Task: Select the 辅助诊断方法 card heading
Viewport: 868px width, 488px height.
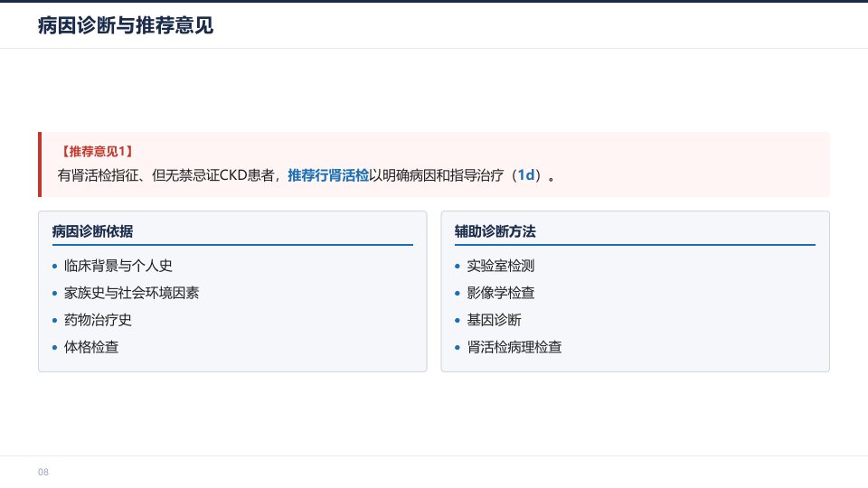Action: pyautogui.click(x=495, y=231)
